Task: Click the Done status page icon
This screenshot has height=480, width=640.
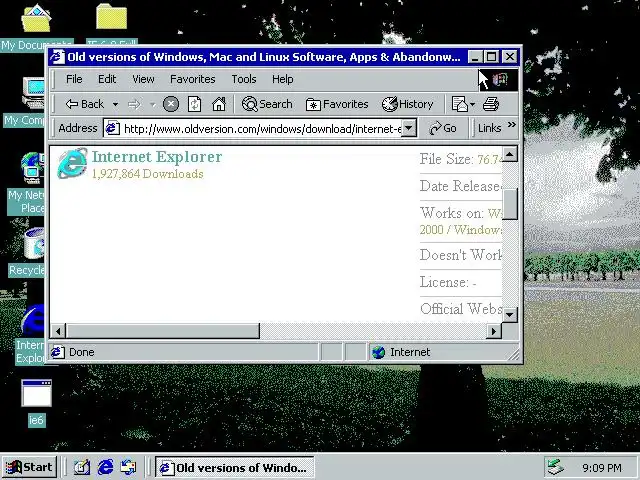Action: [x=58, y=352]
